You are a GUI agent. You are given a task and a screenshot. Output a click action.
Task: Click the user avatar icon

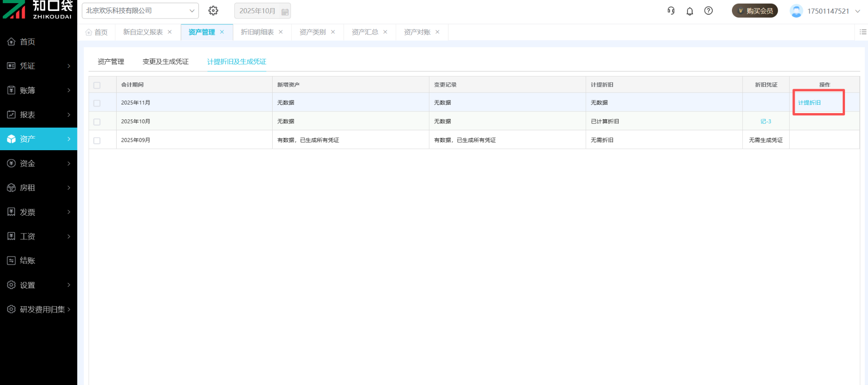pyautogui.click(x=796, y=11)
